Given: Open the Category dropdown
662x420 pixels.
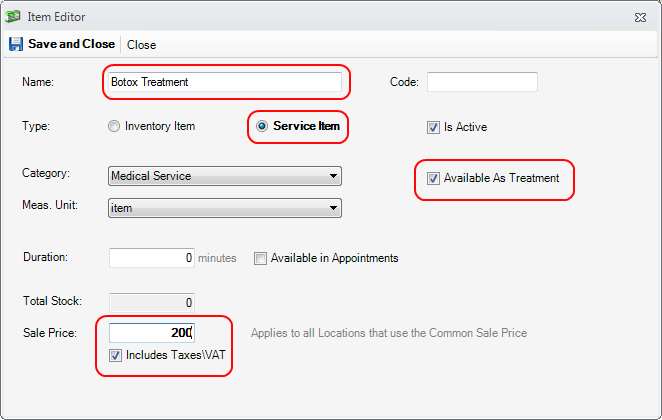Looking at the screenshot, I should tap(332, 177).
